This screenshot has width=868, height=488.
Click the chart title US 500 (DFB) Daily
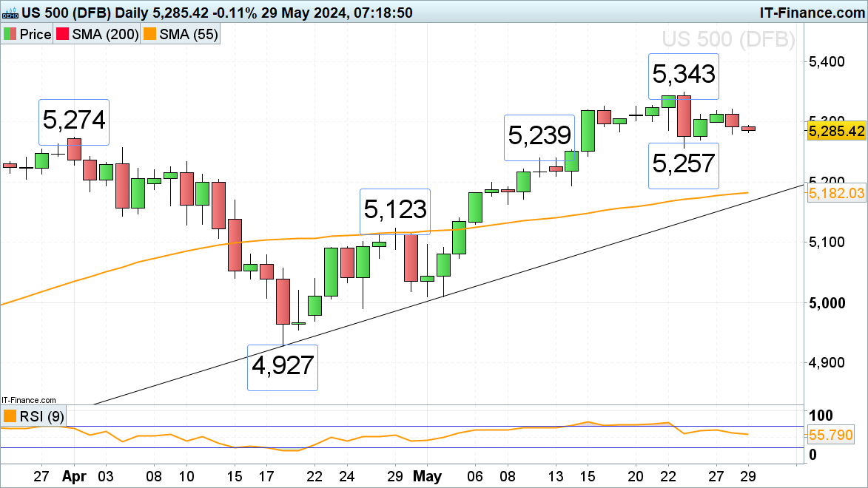click(86, 12)
